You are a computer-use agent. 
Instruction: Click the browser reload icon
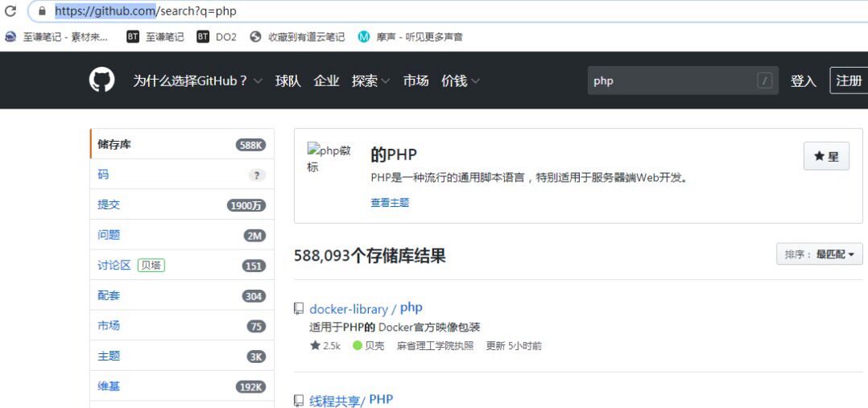click(10, 10)
